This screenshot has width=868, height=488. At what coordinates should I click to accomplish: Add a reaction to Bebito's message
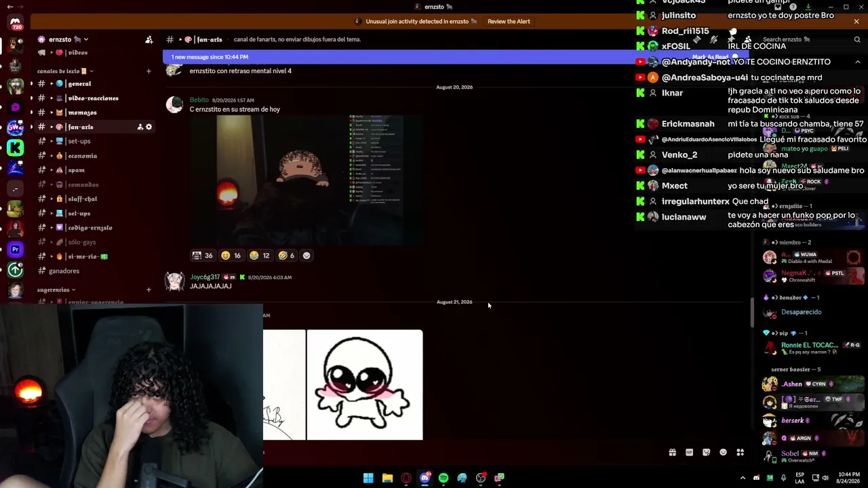click(x=307, y=256)
